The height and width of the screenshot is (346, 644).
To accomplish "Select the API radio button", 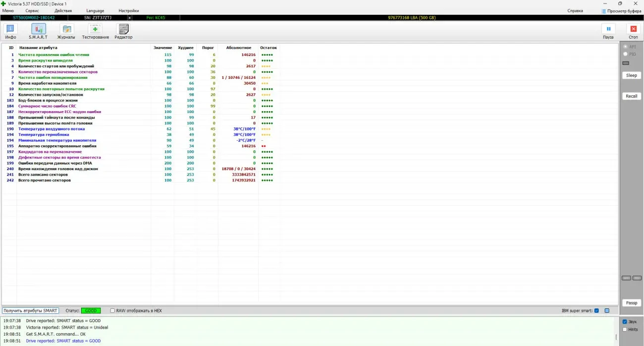I will (626, 47).
